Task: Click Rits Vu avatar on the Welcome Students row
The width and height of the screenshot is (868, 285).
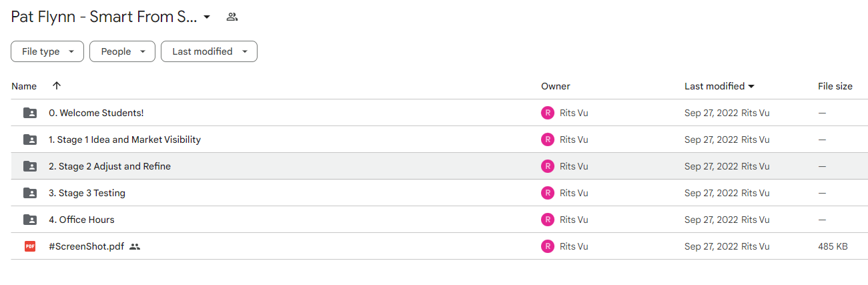Action: click(548, 113)
